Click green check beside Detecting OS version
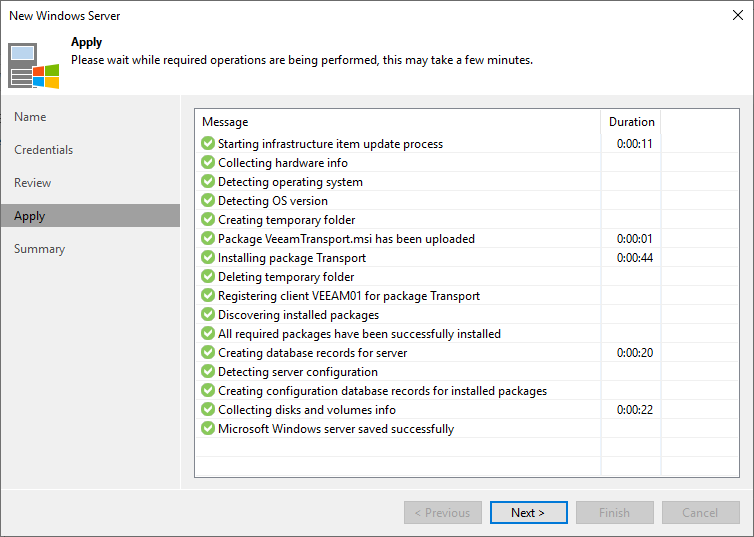 208,200
